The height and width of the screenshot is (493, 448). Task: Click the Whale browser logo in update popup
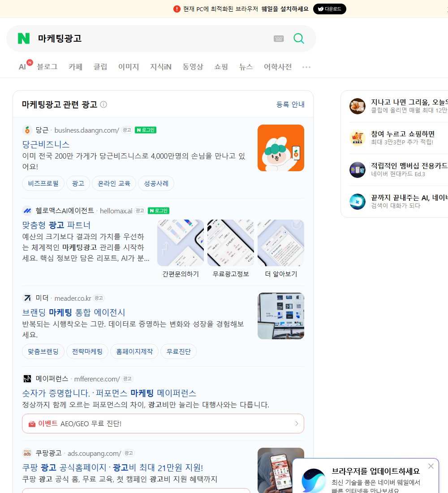313,480
